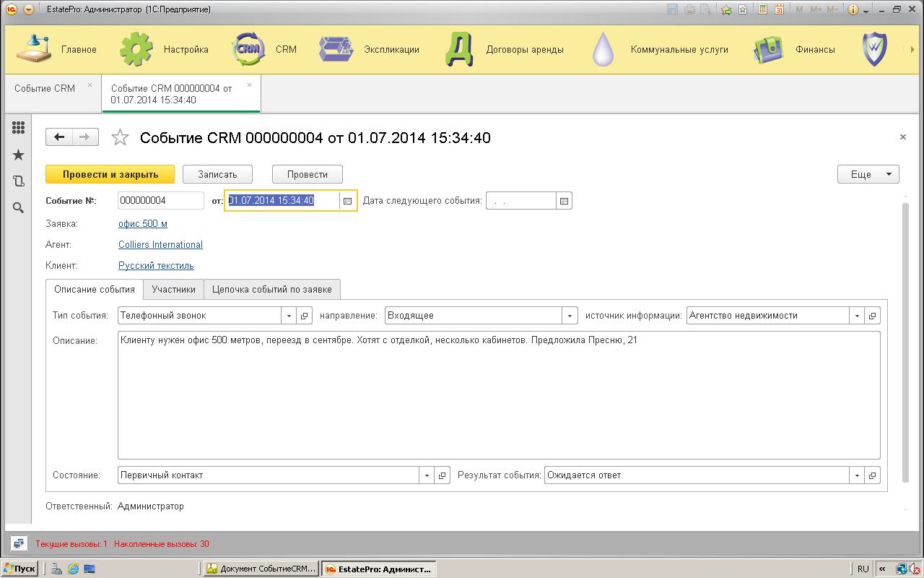Viewport: 924px width, 578px height.
Task: Open Internet Explorer from quick launch
Action: [x=73, y=569]
